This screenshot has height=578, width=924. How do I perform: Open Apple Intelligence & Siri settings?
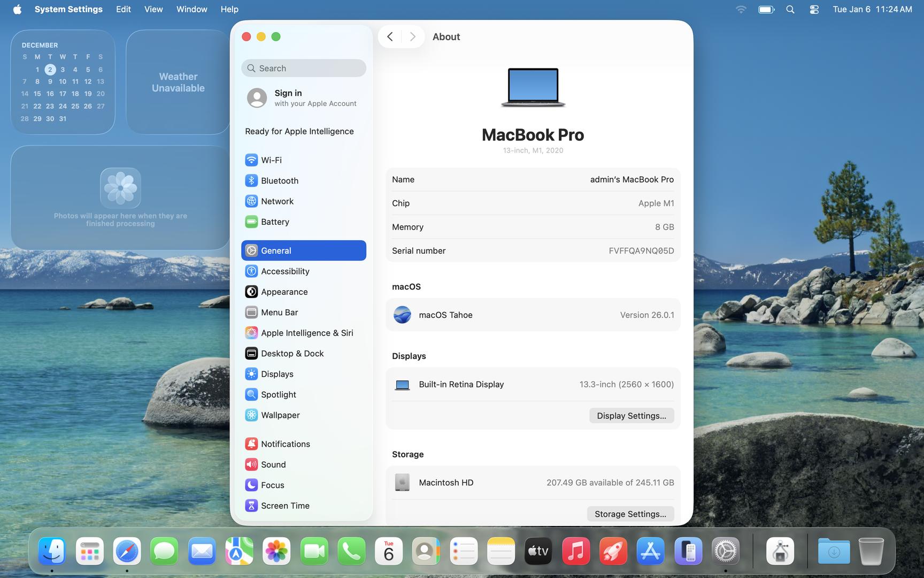[306, 333]
